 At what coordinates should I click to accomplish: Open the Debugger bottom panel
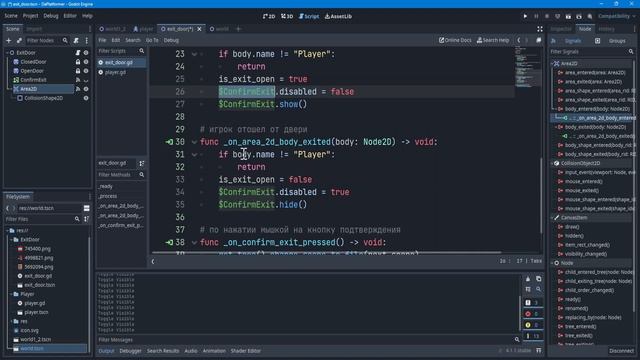pos(130,351)
